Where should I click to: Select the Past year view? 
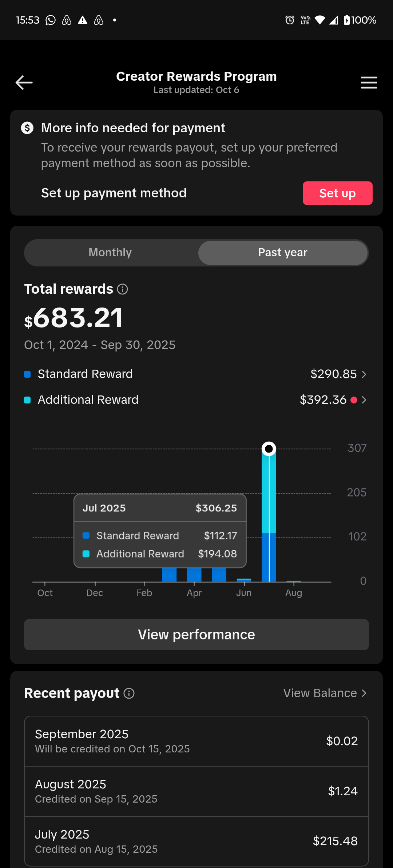click(x=283, y=253)
